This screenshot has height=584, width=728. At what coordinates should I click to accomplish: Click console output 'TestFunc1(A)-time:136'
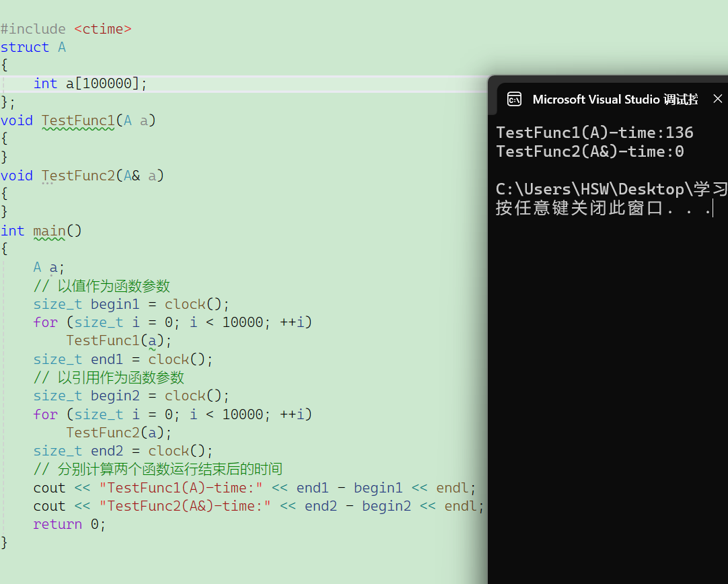pos(595,133)
